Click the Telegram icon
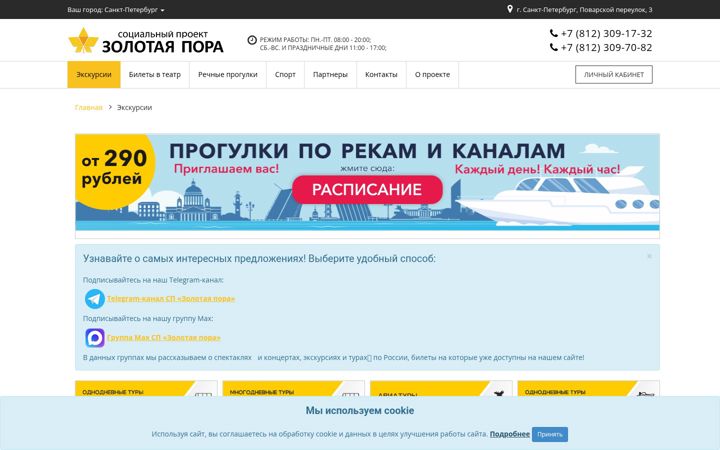 point(95,299)
